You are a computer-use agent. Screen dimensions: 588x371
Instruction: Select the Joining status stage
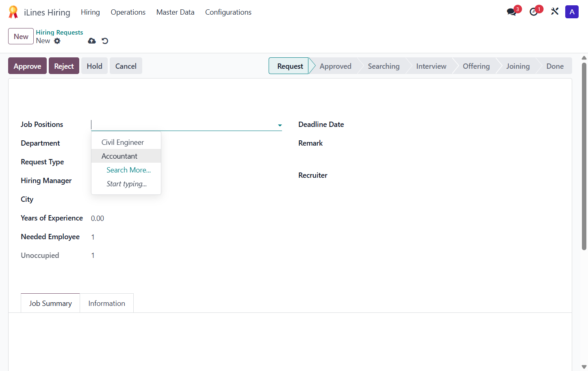(x=518, y=66)
